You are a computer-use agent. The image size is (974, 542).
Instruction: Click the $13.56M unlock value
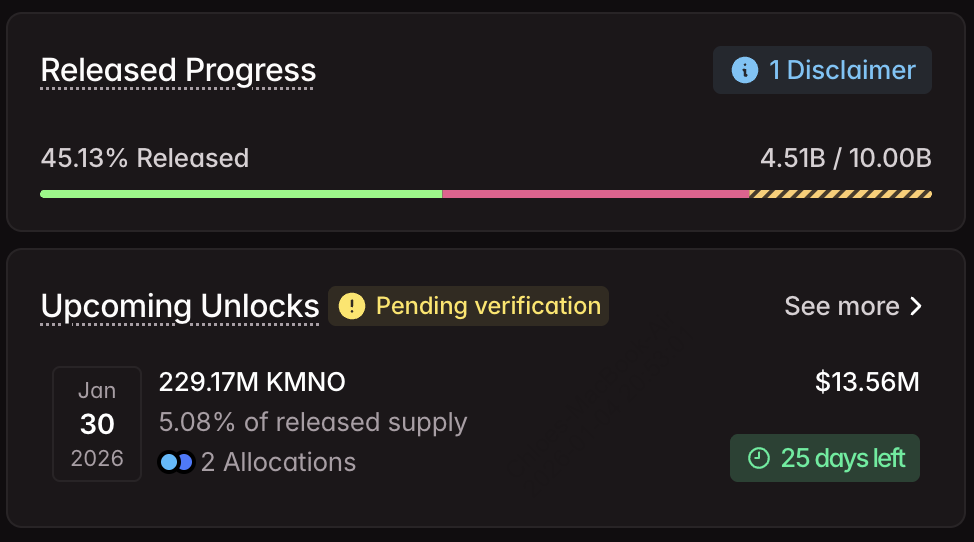click(867, 382)
